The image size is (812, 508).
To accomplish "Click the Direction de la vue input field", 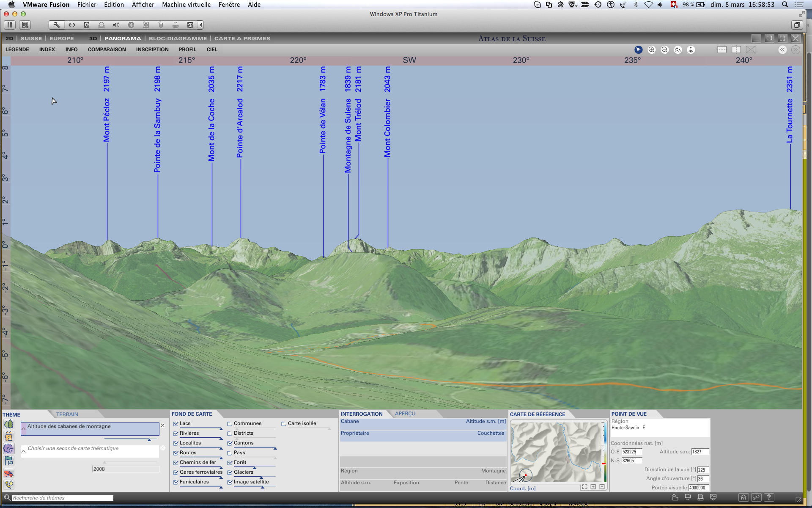I will [x=702, y=470].
